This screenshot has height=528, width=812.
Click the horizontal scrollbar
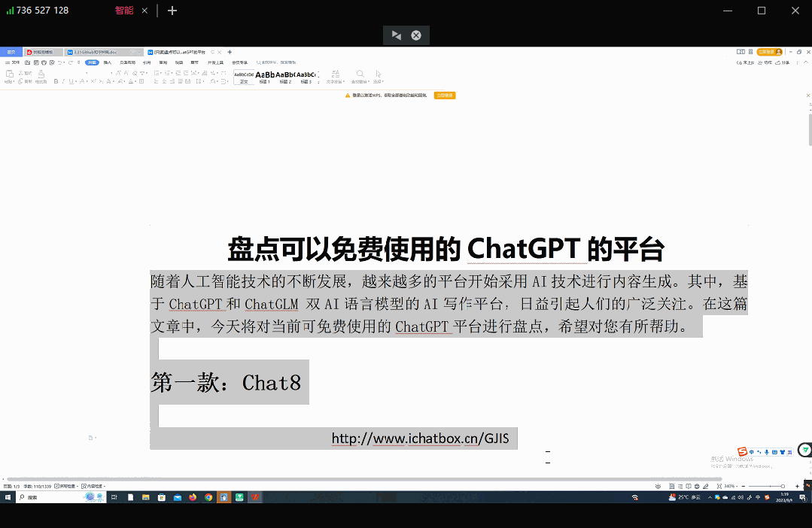click(364, 479)
